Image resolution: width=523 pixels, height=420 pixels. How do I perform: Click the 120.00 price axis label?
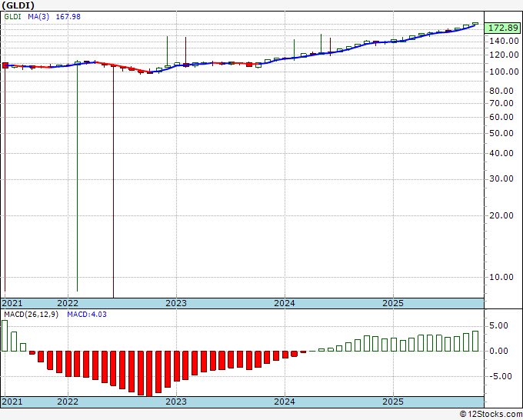click(504, 55)
